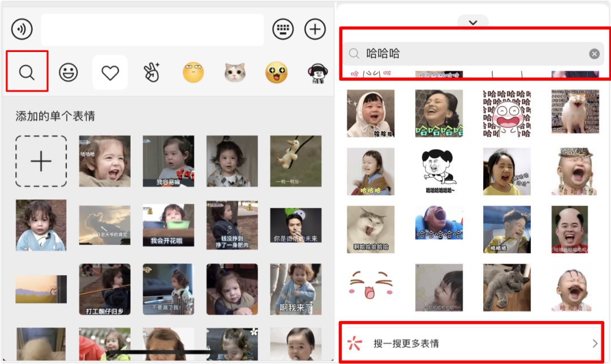Select the heart favorites sticker tab
Screen dimensions: 611x364
tap(110, 73)
